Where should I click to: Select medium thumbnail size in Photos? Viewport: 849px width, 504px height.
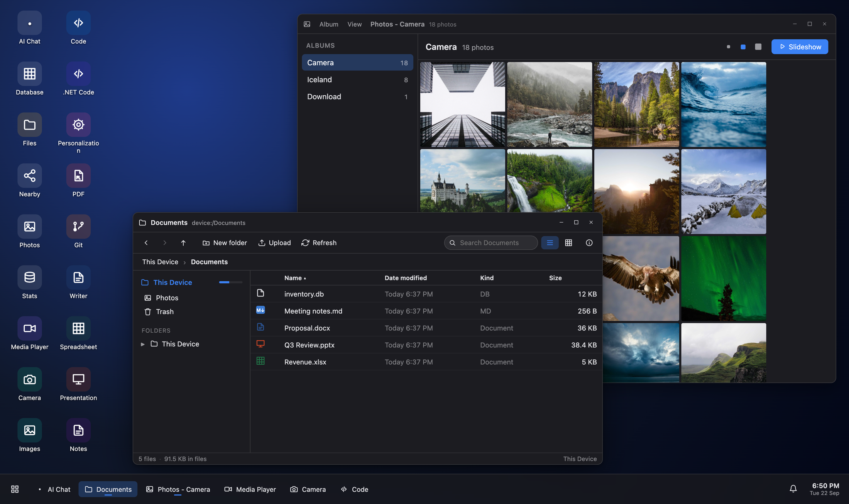click(x=743, y=47)
